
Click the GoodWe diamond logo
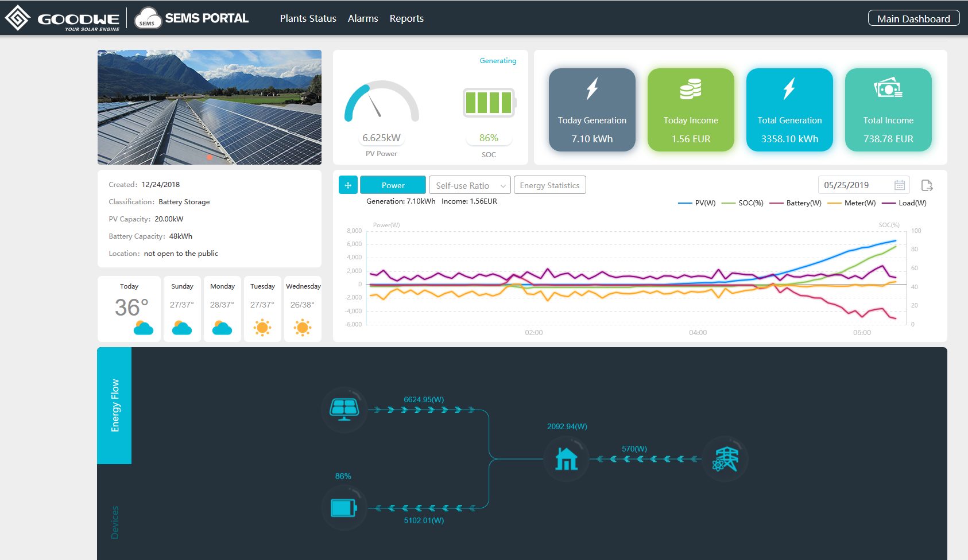click(x=18, y=18)
